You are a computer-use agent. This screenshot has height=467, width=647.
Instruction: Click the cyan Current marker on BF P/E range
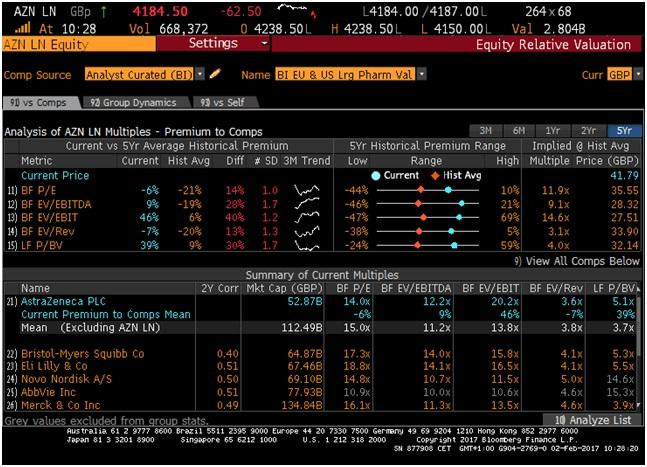(x=448, y=190)
